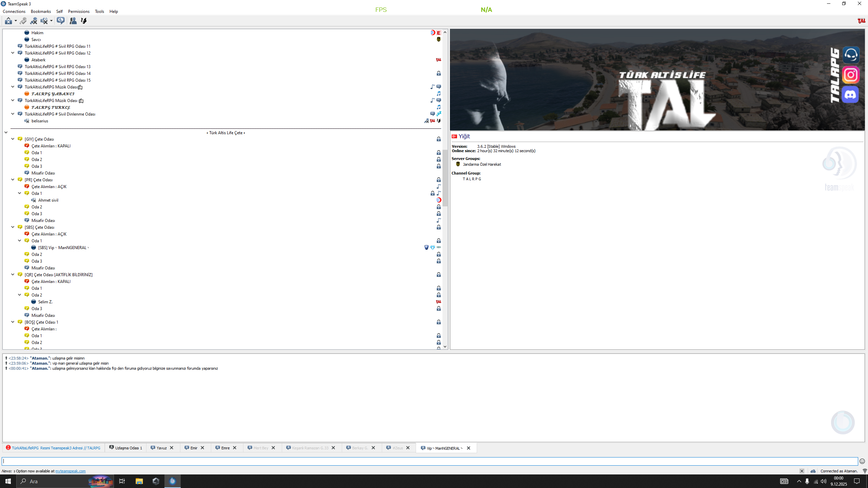Screen dimensions: 868x488
Task: Select user Hakim in channel tree
Action: 37,33
